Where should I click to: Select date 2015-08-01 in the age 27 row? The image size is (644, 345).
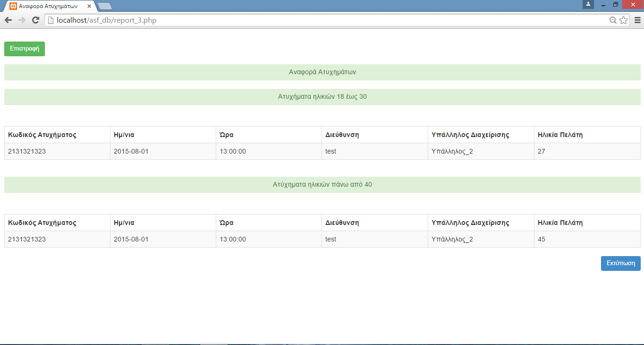pyautogui.click(x=131, y=151)
